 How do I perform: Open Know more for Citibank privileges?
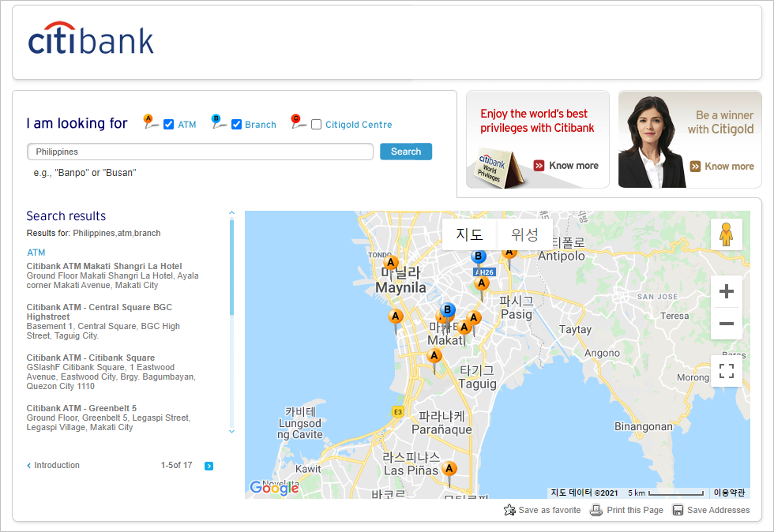click(x=566, y=165)
